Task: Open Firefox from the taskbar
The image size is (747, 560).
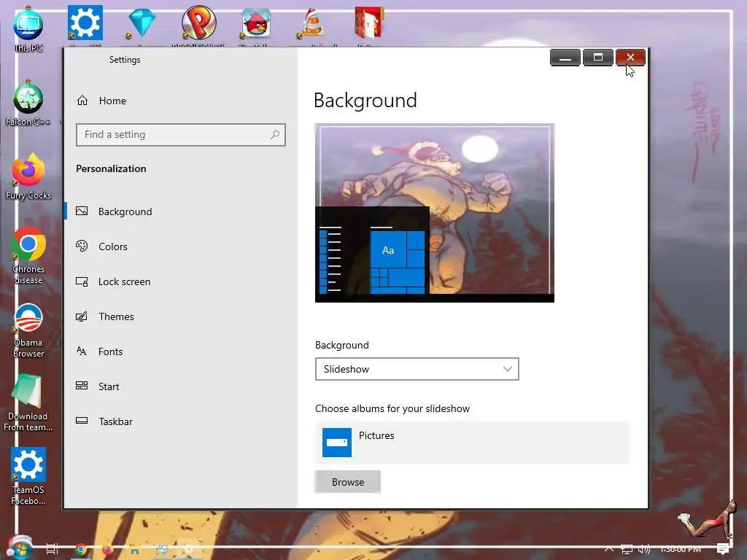Action: 108,550
